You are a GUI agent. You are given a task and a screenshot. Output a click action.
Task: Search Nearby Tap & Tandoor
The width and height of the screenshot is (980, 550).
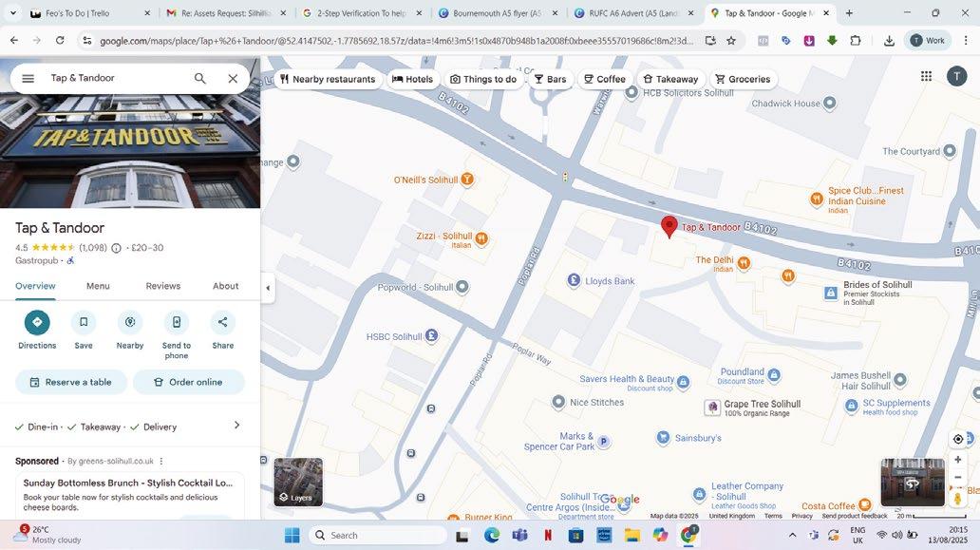pos(130,330)
